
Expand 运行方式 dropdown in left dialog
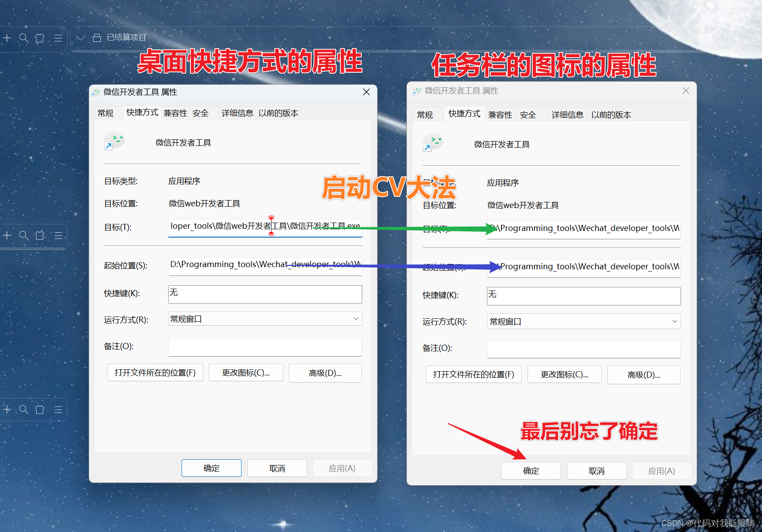(x=265, y=319)
